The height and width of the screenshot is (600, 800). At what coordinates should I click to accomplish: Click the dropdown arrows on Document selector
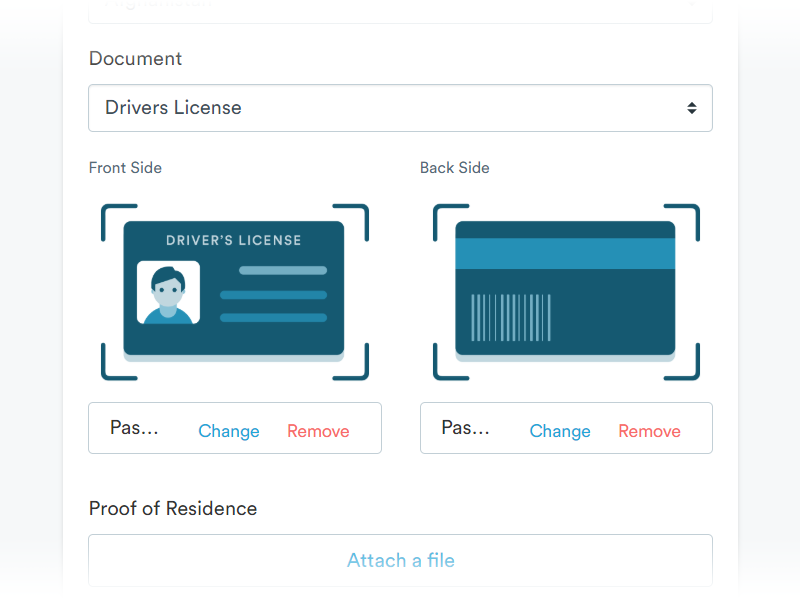coord(691,108)
